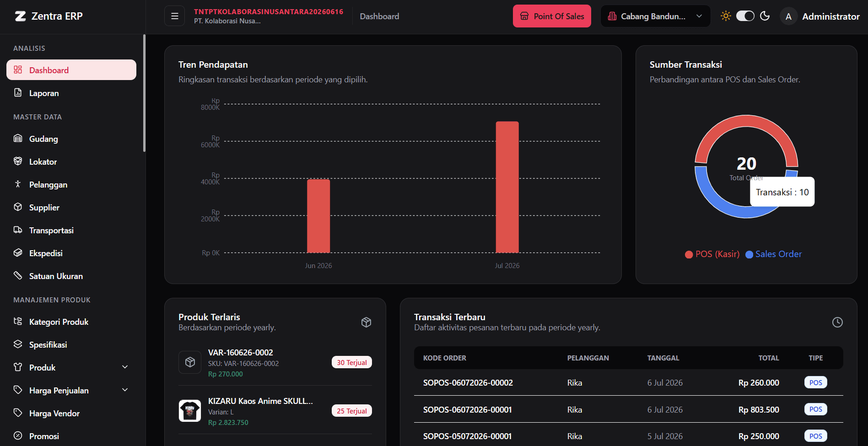Open order SOPOS-06072026-00002
Image resolution: width=868 pixels, height=446 pixels.
(468, 382)
